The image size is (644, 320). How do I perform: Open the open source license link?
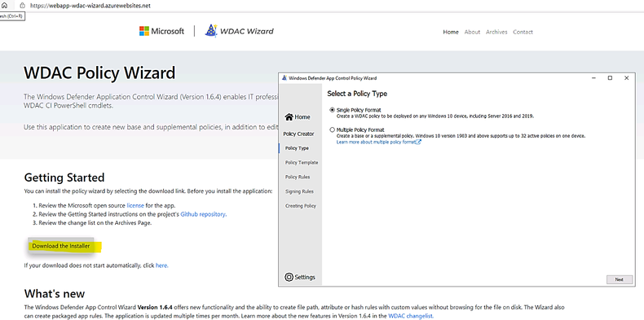click(x=135, y=205)
